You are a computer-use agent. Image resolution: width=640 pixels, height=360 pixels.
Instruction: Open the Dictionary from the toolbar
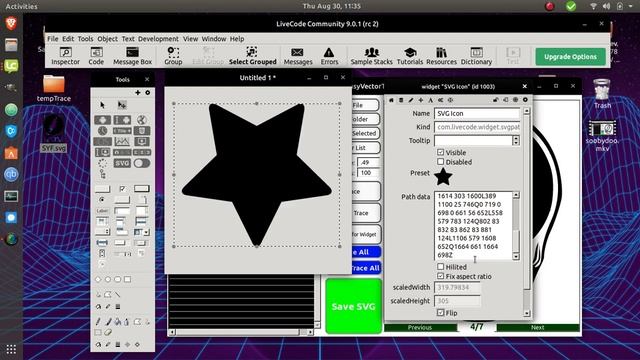coord(476,56)
